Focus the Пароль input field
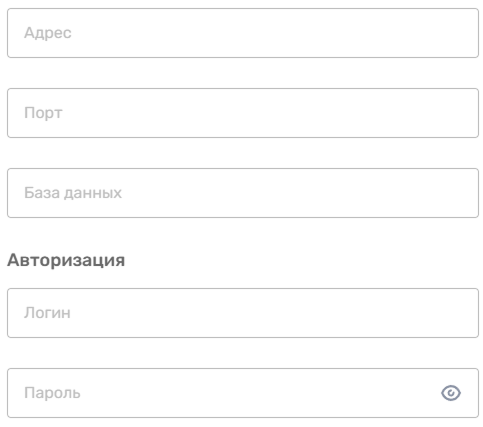 (x=243, y=393)
